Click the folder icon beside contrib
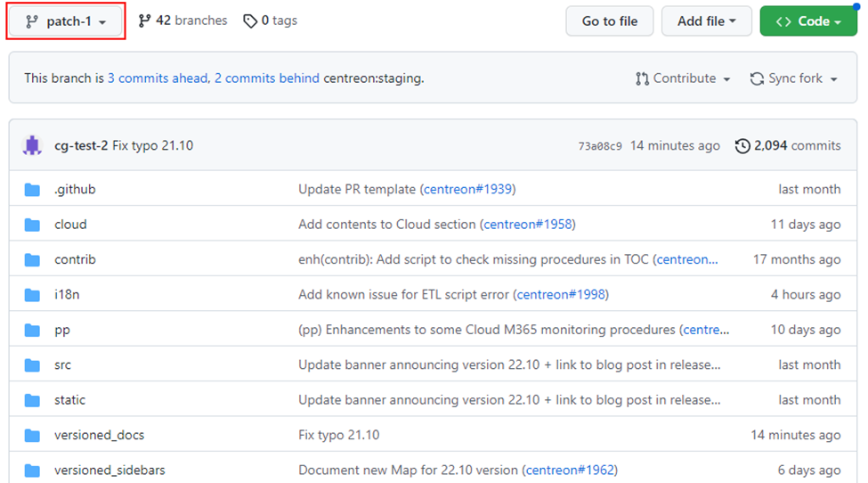 click(x=33, y=259)
